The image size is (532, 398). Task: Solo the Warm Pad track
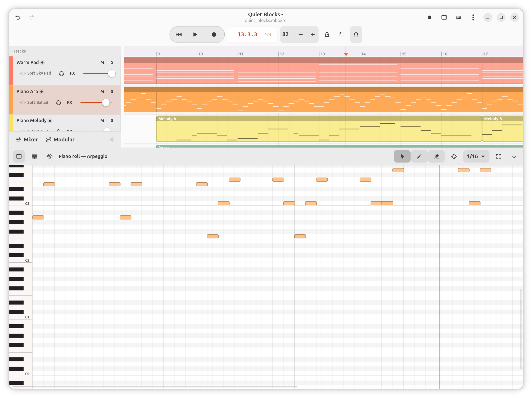pyautogui.click(x=112, y=62)
